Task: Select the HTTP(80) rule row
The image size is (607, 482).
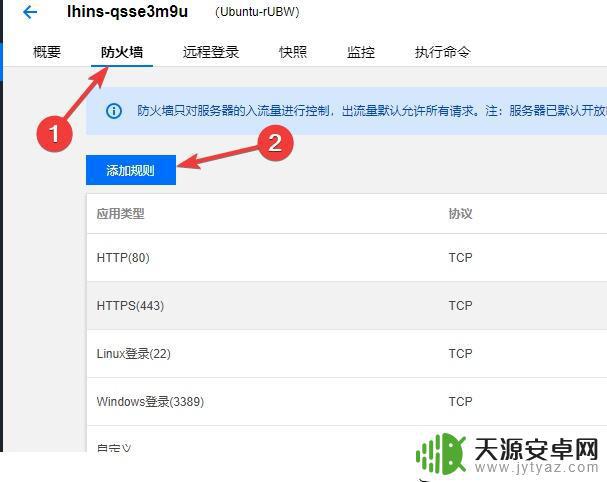Action: tap(347, 257)
